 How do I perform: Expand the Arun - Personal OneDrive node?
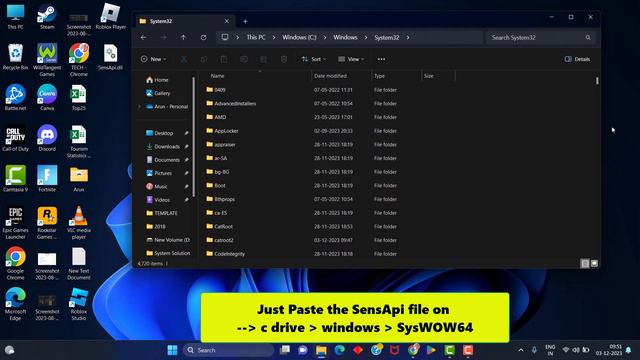[139, 107]
